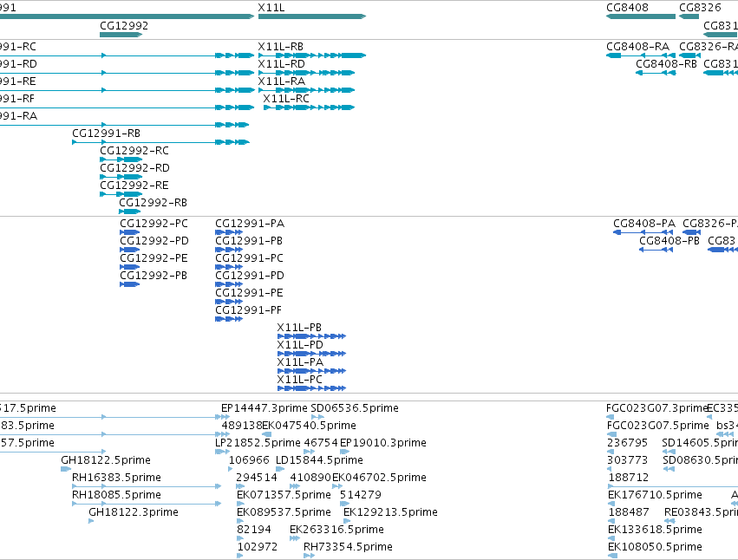Select the GH18122.3prime EST label

coord(134,513)
